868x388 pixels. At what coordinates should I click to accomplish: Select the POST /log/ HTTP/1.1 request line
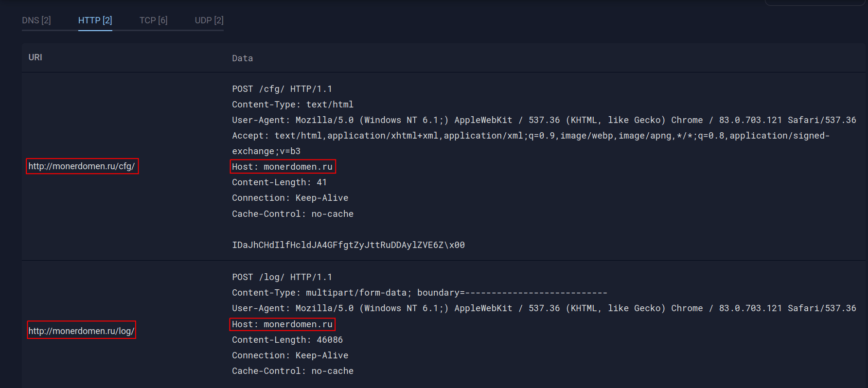point(282,277)
